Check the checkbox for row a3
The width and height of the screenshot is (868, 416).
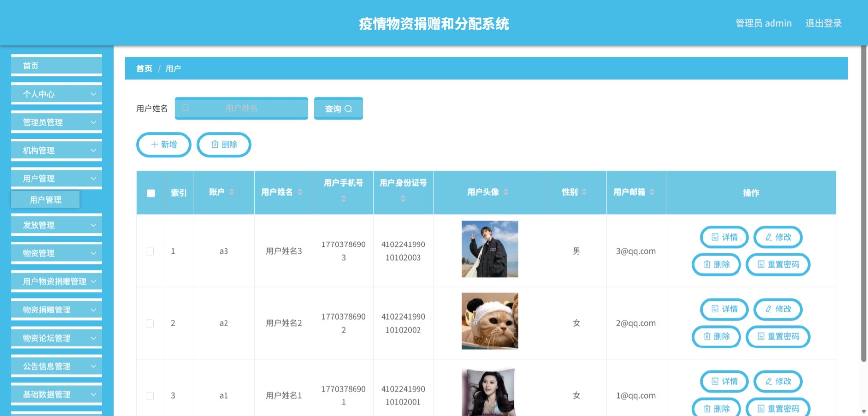pos(150,251)
